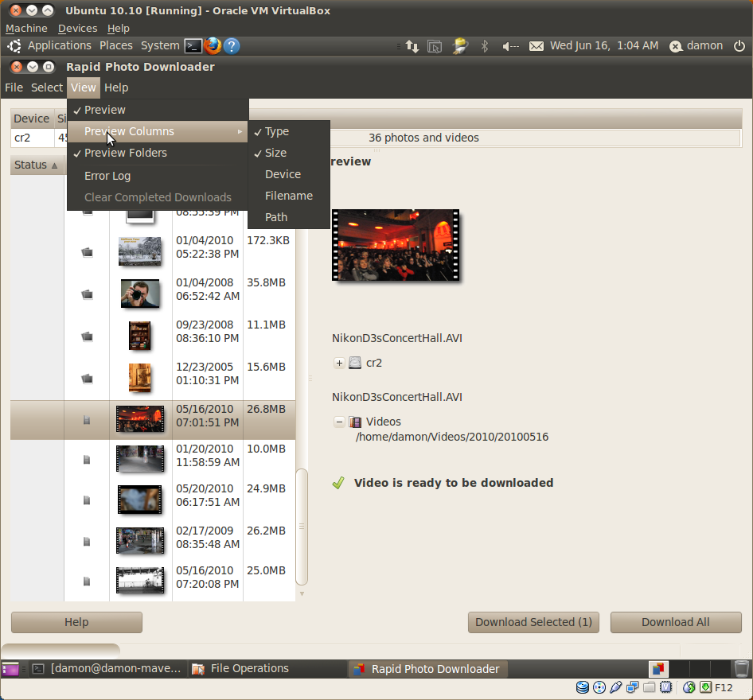The height and width of the screenshot is (700, 753).
Task: Uncheck the Size preview column
Action: [275, 153]
